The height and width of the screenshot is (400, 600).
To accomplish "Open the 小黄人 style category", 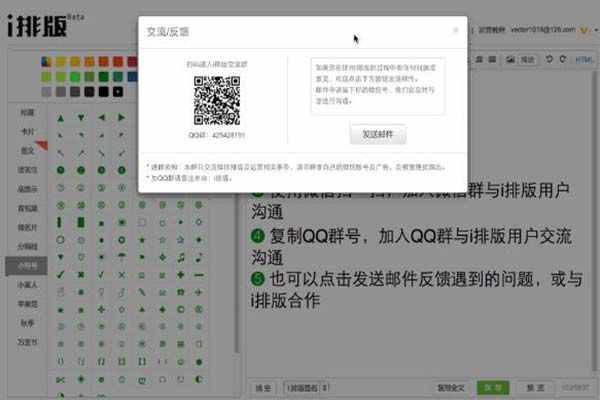I will click(27, 285).
